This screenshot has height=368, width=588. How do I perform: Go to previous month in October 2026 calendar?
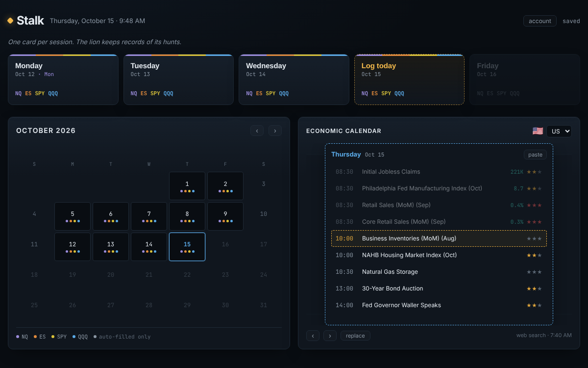(x=257, y=131)
